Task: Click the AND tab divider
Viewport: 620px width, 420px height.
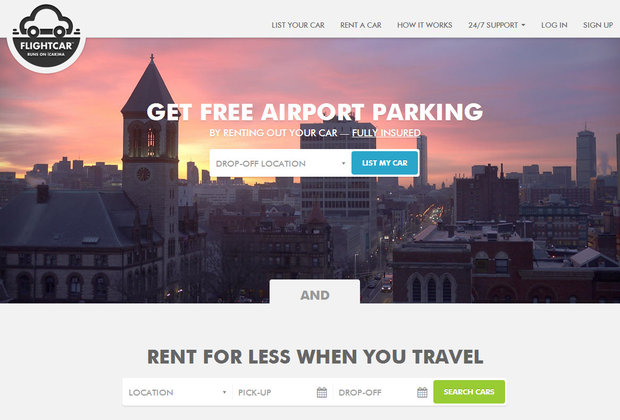Action: click(315, 295)
